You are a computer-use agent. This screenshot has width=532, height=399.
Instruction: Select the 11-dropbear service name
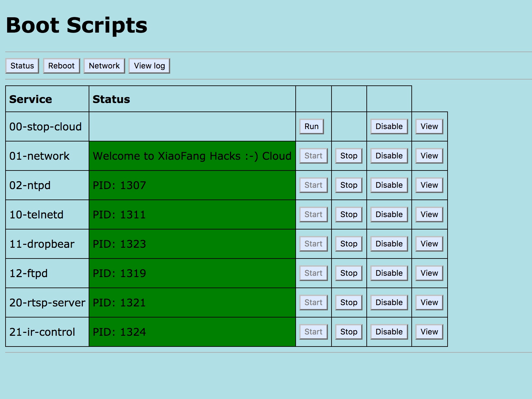(x=42, y=244)
